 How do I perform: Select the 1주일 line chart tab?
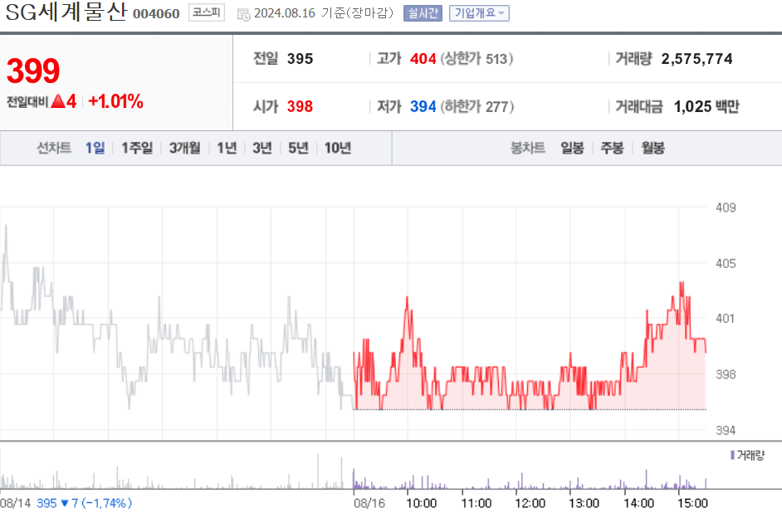coord(137,148)
